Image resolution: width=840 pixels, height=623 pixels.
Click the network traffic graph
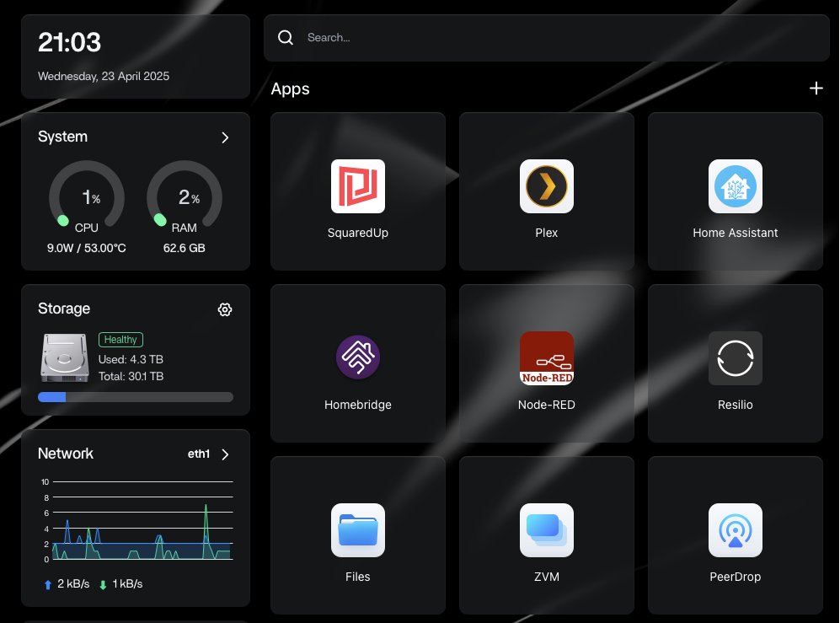tap(137, 520)
